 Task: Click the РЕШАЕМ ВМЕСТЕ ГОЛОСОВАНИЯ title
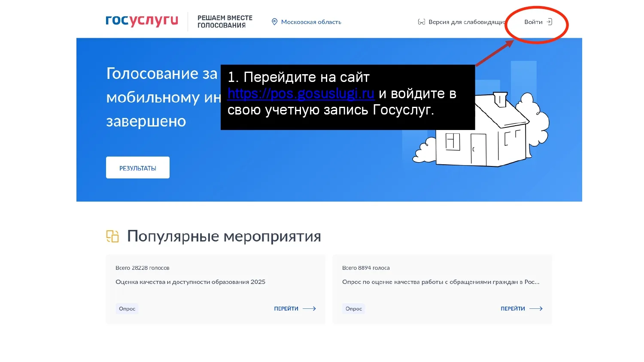[x=225, y=21]
